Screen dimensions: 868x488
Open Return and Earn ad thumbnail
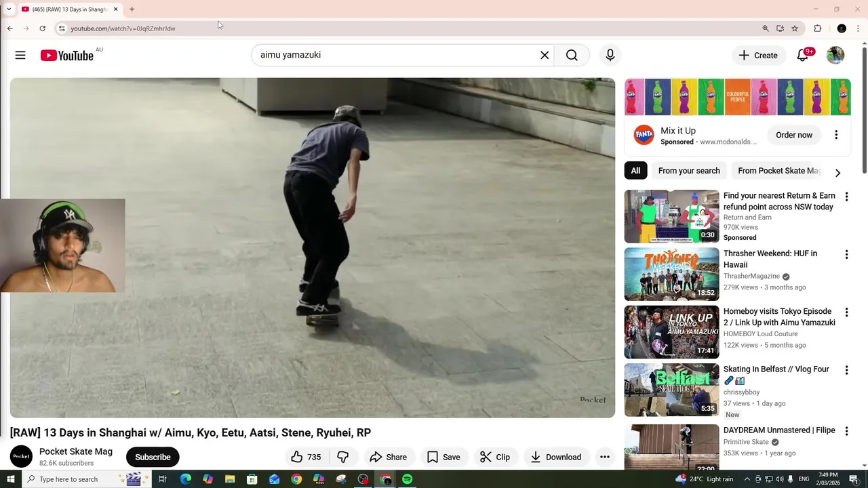point(671,216)
